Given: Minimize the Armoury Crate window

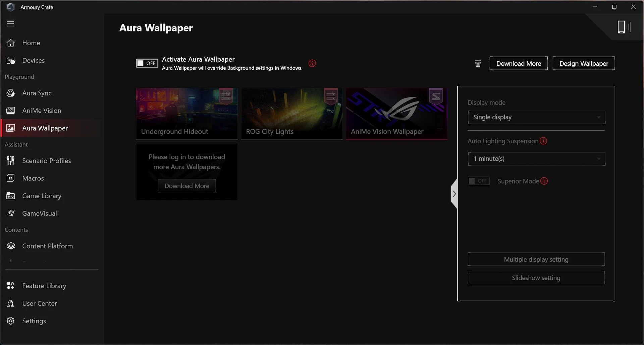Looking at the screenshot, I should pyautogui.click(x=595, y=7).
